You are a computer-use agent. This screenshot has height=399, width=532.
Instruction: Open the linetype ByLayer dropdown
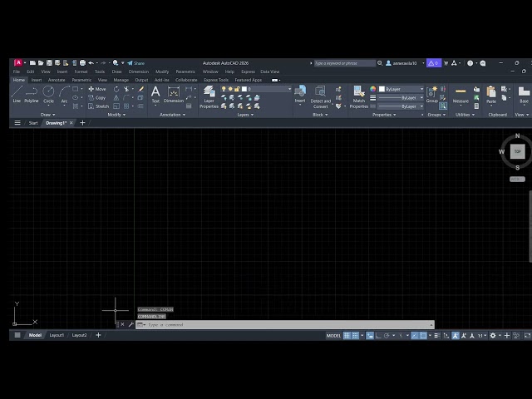[401, 106]
